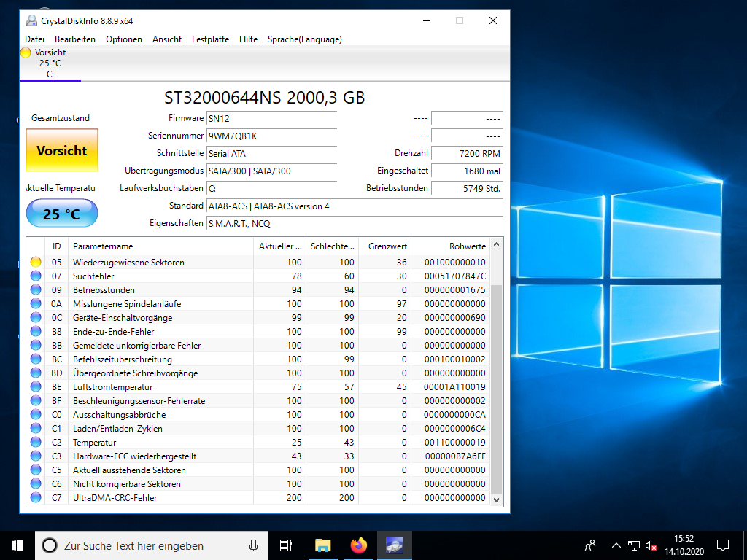This screenshot has width=747, height=560.
Task: Click network icon in system tray
Action: pyautogui.click(x=634, y=545)
